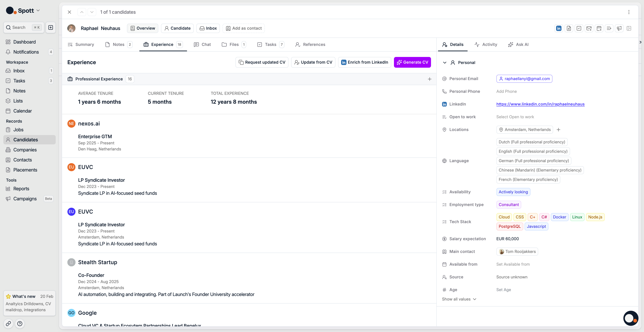Open Tasks in the left sidebar
This screenshot has width=644, height=332.
click(30, 81)
